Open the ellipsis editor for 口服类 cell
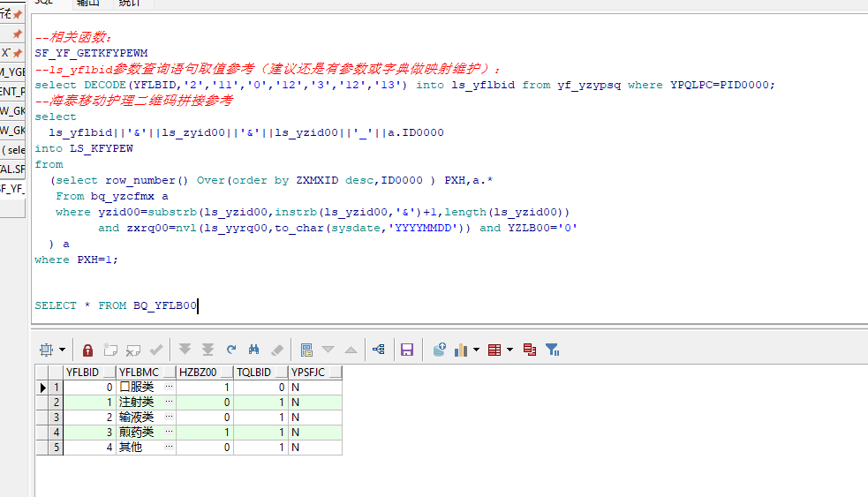This screenshot has width=868, height=497. click(x=169, y=388)
